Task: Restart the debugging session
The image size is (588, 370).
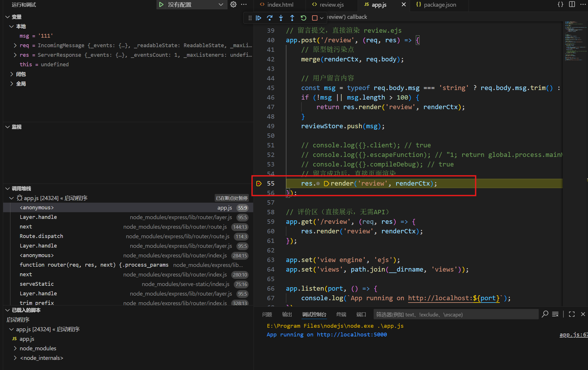Action: 303,18
